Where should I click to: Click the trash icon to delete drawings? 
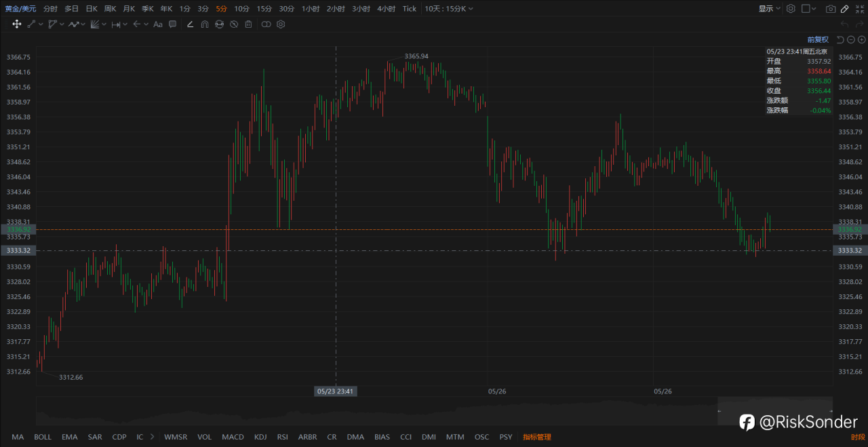[248, 24]
